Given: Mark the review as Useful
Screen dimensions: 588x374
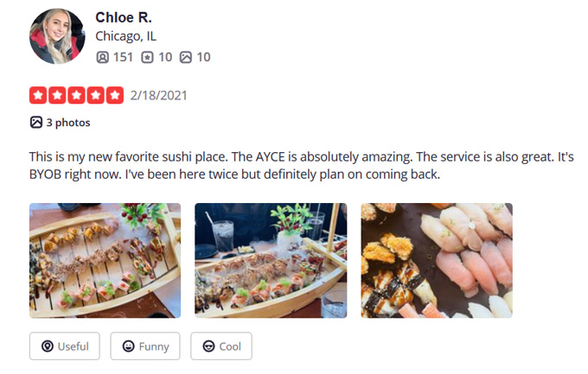Looking at the screenshot, I should (65, 346).
